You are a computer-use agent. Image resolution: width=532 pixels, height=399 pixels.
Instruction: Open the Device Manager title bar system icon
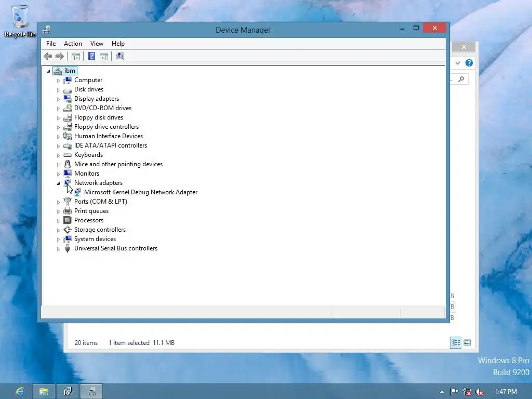coord(46,30)
